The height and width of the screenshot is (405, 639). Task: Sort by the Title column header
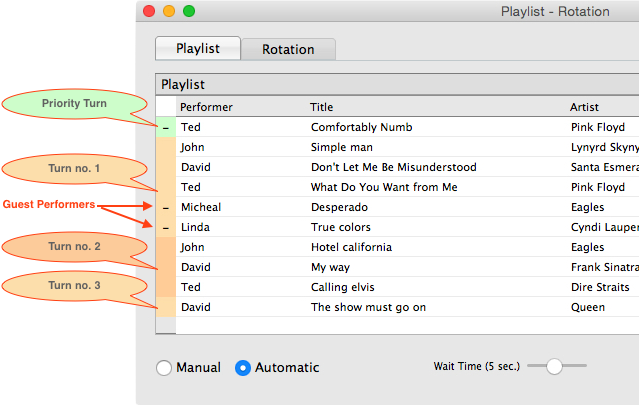click(x=322, y=107)
